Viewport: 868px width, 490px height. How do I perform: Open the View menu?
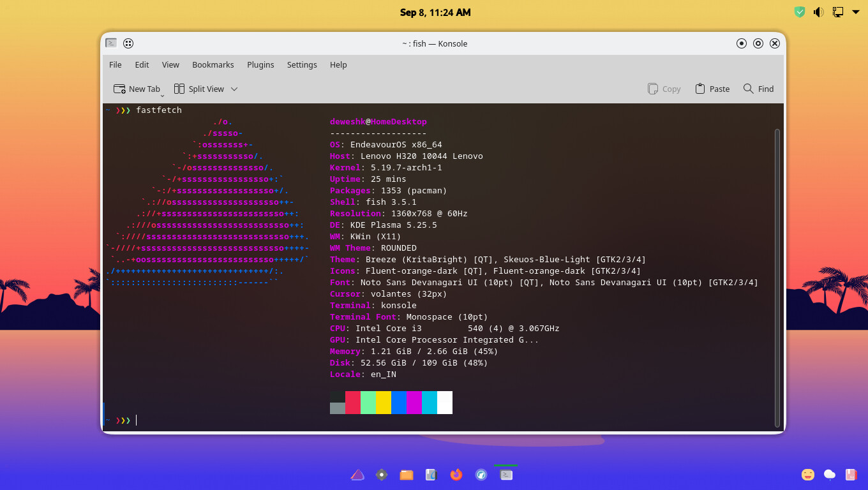coord(170,64)
